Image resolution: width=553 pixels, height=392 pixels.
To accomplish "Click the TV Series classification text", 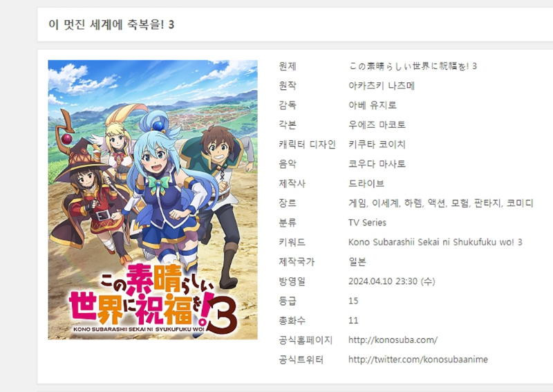I will coord(367,223).
